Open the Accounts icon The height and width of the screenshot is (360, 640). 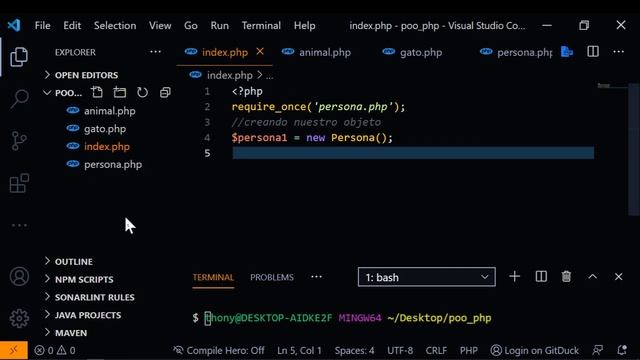pos(19,276)
